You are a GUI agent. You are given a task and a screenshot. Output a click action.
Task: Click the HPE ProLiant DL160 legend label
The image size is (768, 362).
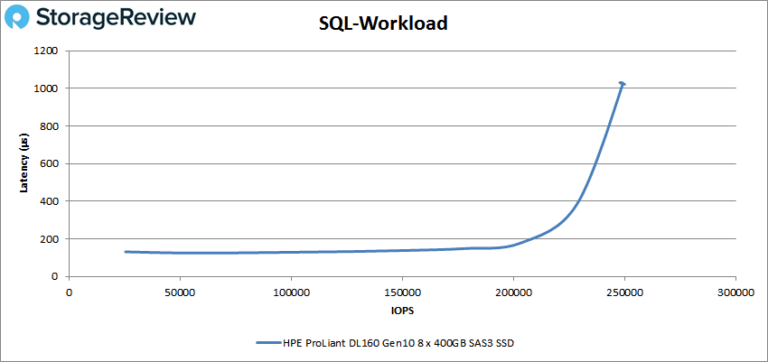point(398,343)
